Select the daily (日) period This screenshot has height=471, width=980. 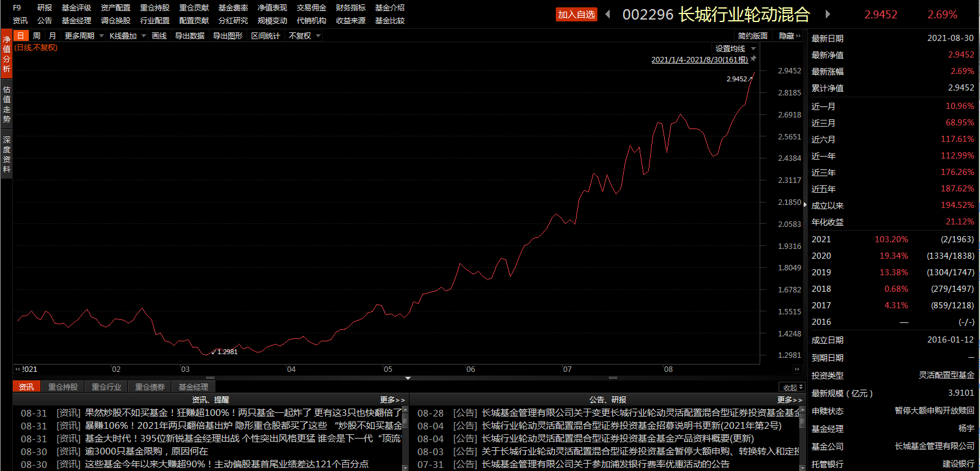point(21,36)
